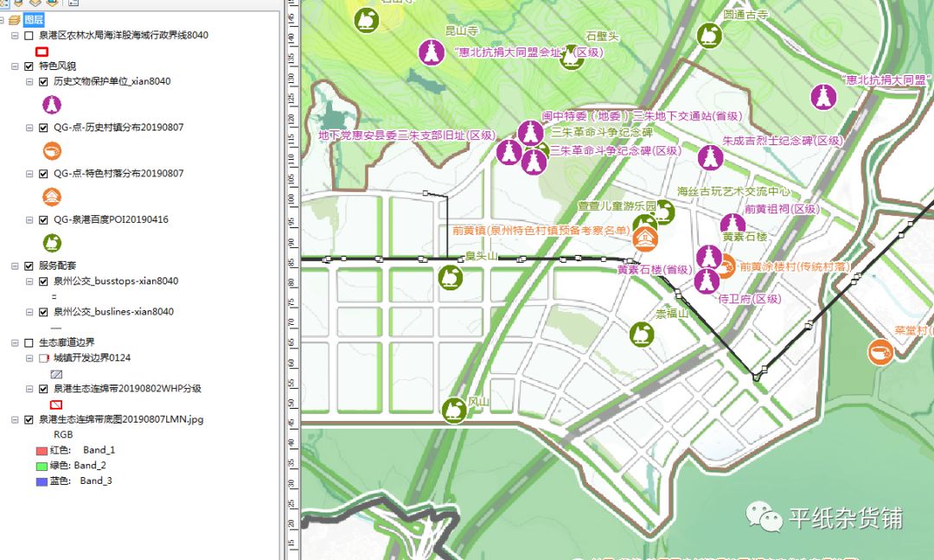Click green 皇头山 POI marker
Viewport: 934px width, 560px height.
pos(451,278)
